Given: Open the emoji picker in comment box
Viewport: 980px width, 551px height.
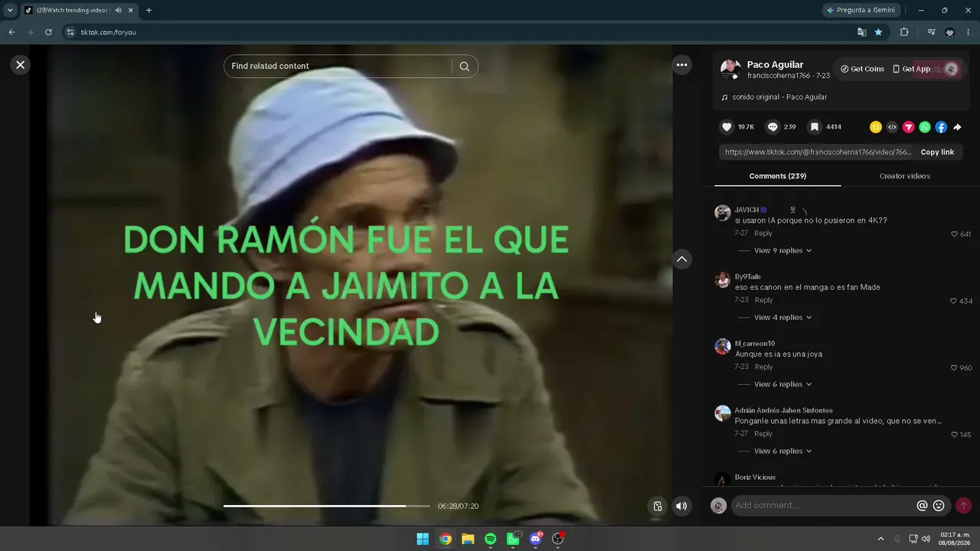Looking at the screenshot, I should tap(939, 505).
